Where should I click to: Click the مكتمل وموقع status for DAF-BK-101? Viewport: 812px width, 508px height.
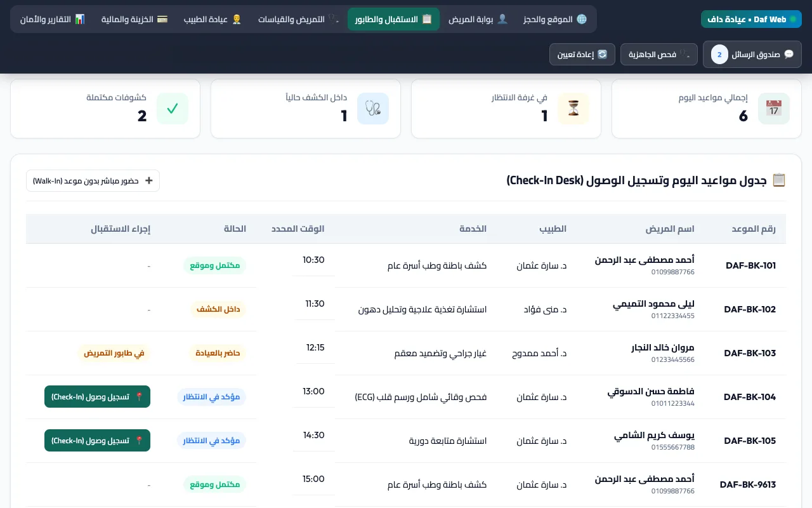tap(215, 265)
